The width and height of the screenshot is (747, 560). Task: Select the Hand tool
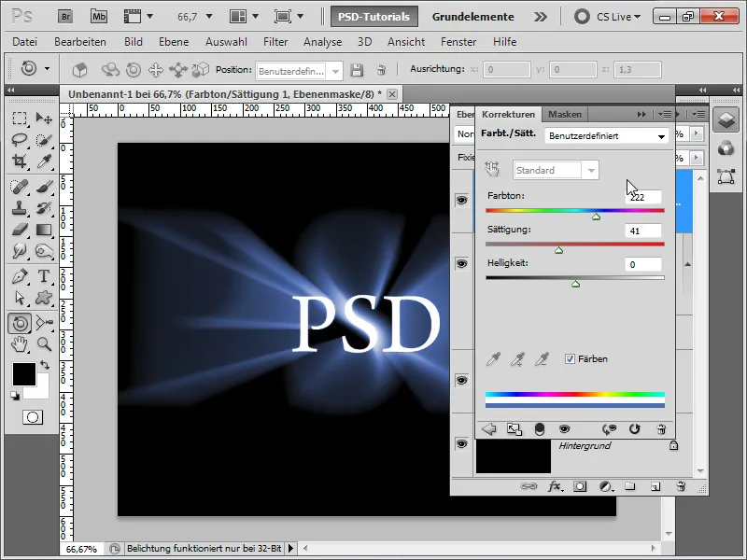point(20,344)
